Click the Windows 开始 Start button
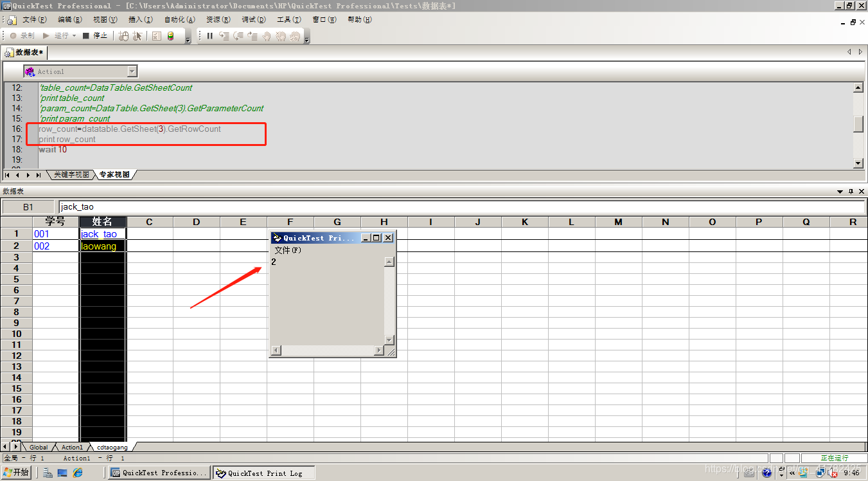The width and height of the screenshot is (868, 481). click(x=16, y=473)
